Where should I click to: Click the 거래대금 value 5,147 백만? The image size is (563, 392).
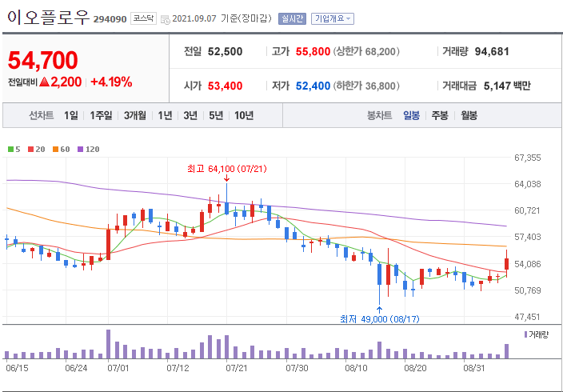[x=507, y=86]
